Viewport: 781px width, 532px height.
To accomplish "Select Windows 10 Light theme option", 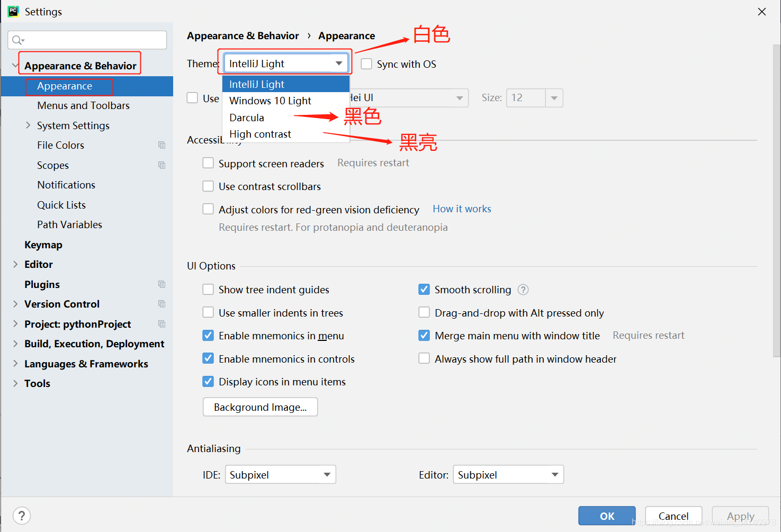I will [x=286, y=101].
